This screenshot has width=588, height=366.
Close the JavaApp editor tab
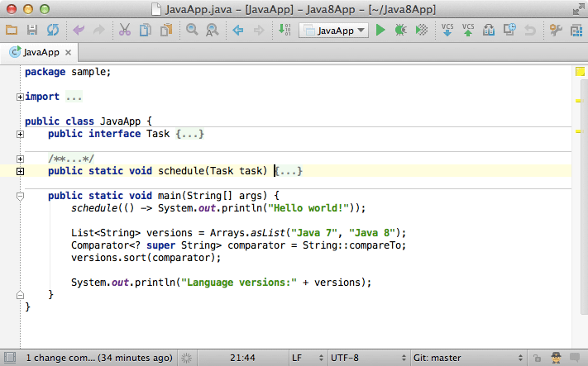tap(69, 52)
